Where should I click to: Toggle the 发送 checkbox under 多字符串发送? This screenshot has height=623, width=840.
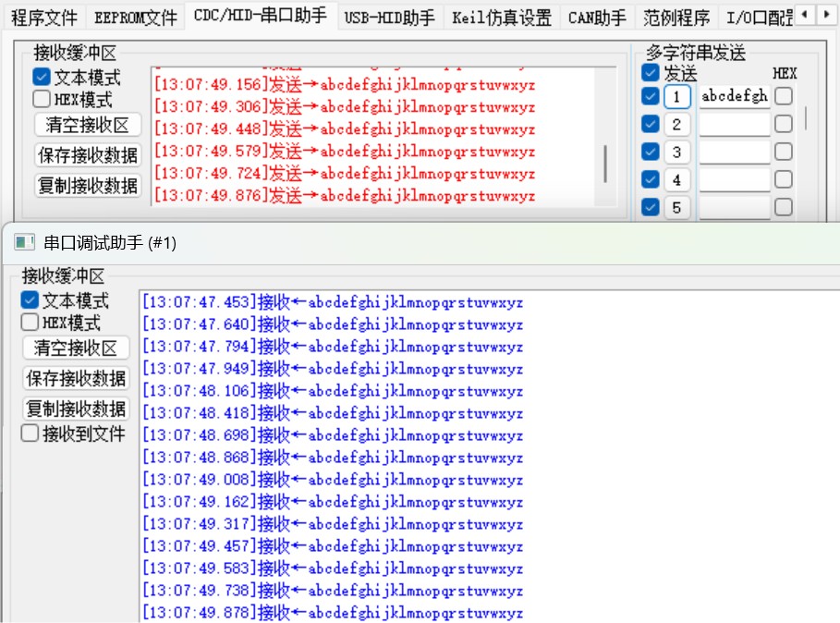pos(650,72)
